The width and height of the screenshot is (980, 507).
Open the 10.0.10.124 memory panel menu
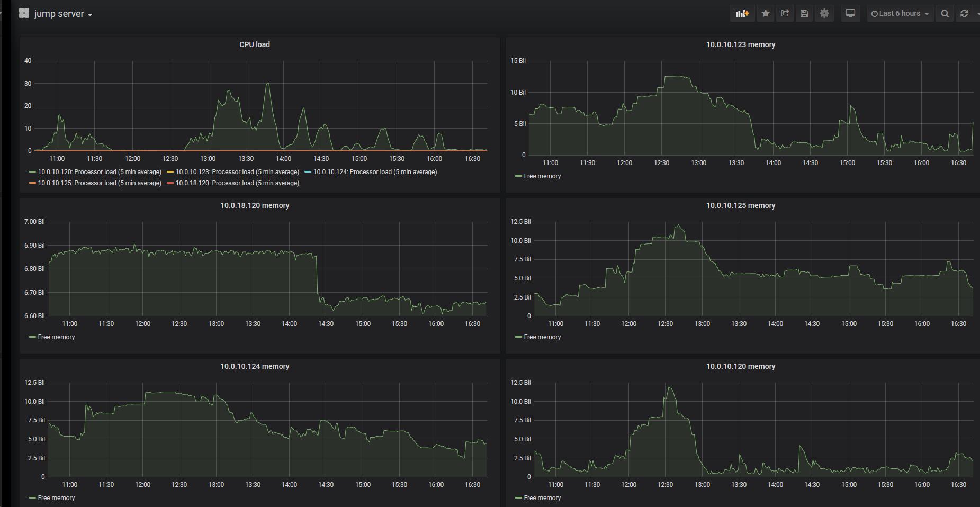pos(255,366)
